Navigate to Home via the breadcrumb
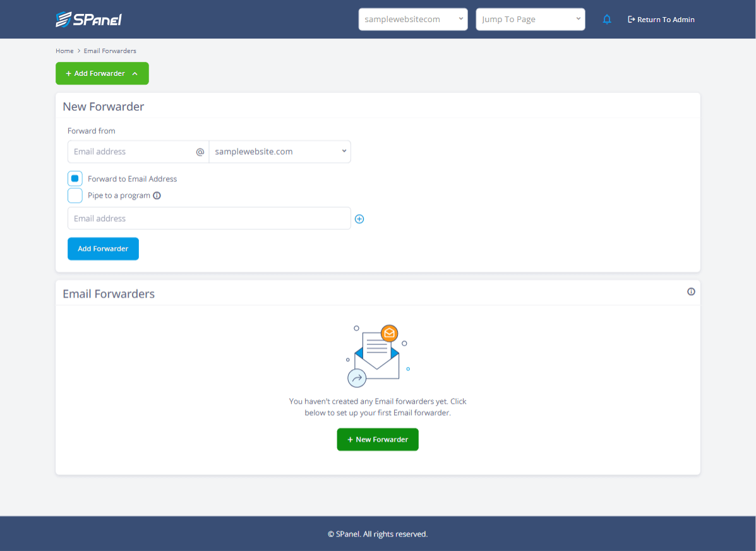756x551 pixels. point(64,51)
